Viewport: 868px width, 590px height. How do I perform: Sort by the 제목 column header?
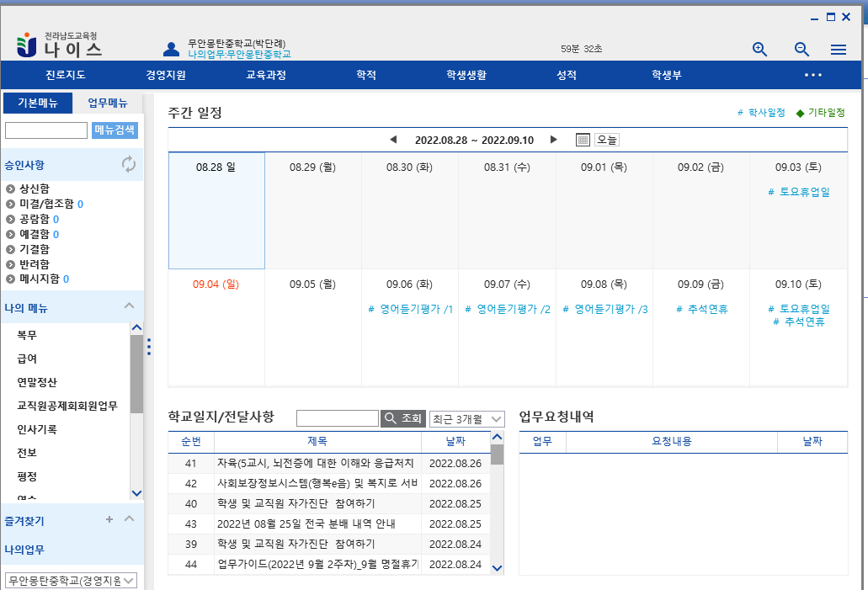coord(317,442)
